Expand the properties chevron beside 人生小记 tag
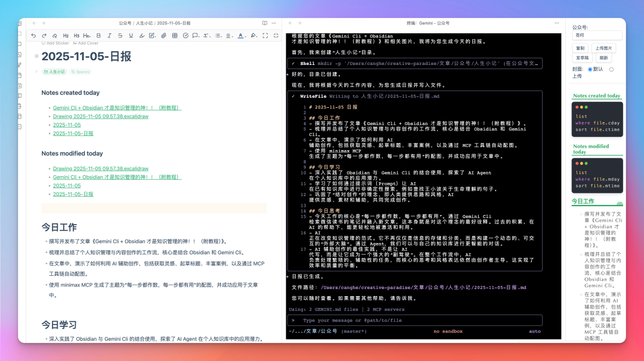Screen dimensions: 644x361 (x=36, y=72)
